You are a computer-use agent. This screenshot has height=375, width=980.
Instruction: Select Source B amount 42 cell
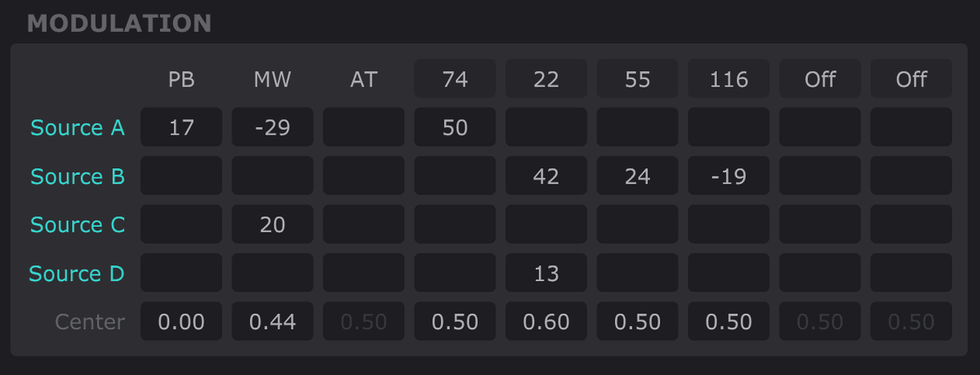click(546, 176)
